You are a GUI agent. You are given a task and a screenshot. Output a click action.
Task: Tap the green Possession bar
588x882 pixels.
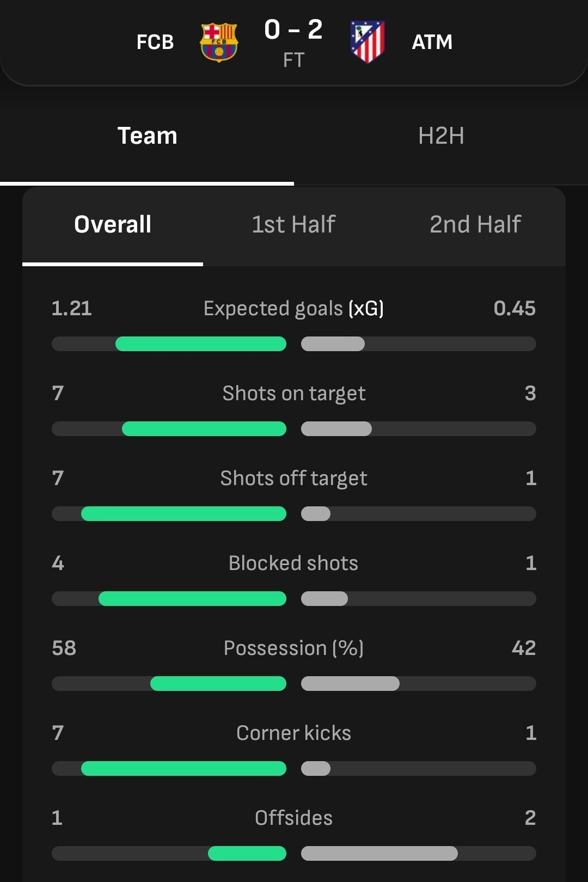[218, 684]
